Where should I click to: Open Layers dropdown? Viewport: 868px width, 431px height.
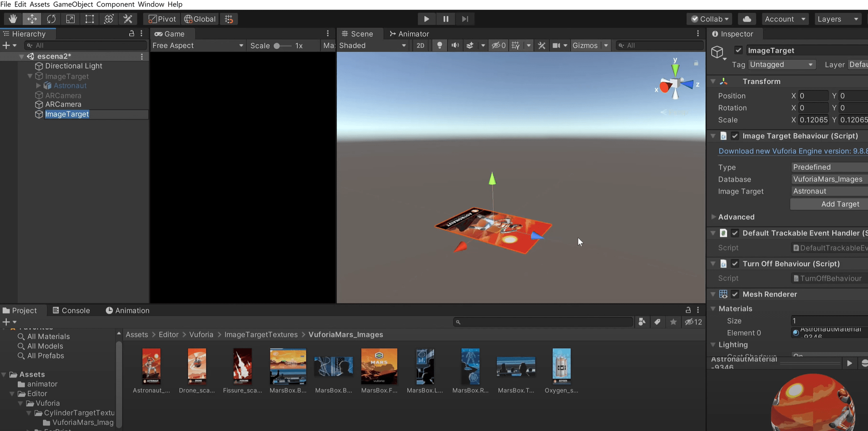coord(838,19)
